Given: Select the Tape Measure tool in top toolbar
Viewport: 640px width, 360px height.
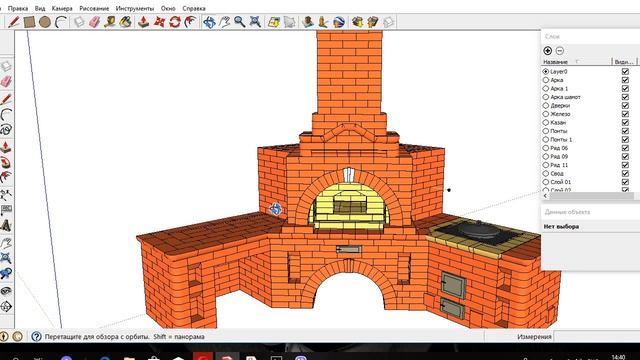Looking at the screenshot, I should pos(110,22).
